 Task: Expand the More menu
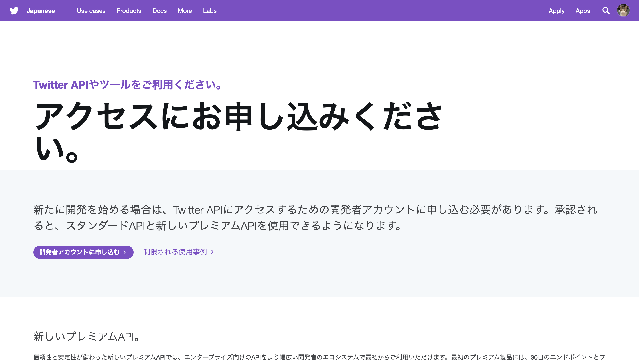pos(185,11)
